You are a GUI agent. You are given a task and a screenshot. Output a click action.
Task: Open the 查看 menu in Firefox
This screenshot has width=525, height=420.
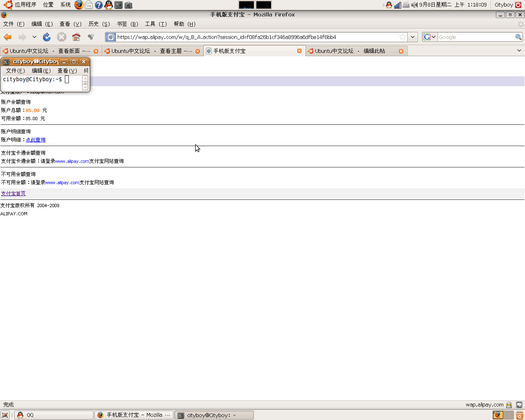click(71, 24)
